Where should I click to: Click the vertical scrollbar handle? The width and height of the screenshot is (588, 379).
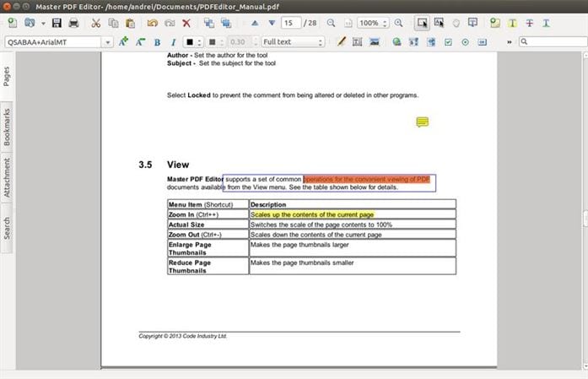coord(585,219)
